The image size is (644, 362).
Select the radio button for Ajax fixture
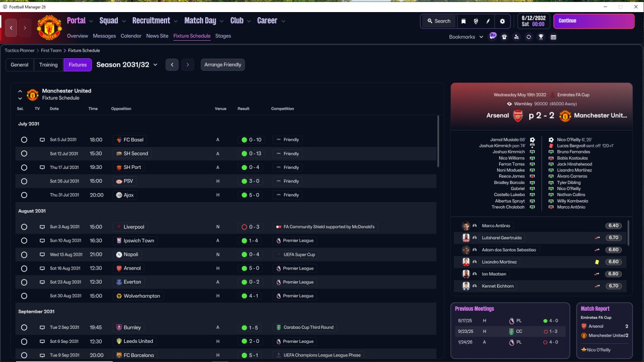coord(24,195)
